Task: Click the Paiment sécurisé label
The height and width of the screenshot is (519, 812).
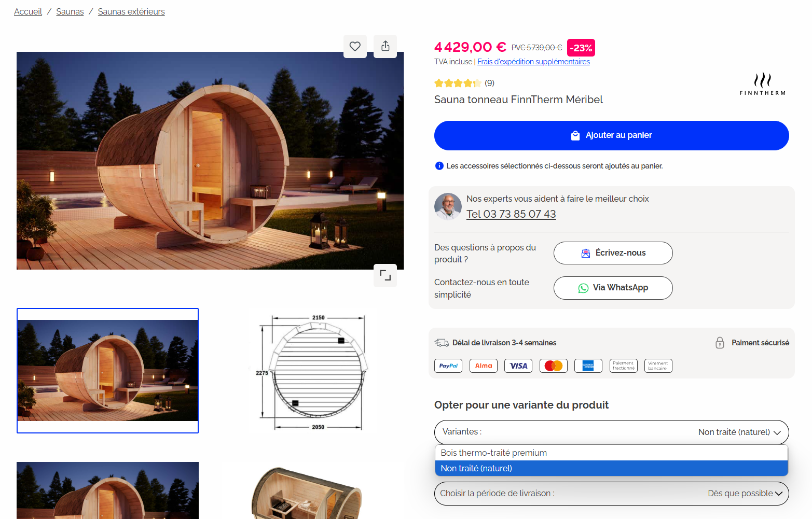Action: coord(760,343)
